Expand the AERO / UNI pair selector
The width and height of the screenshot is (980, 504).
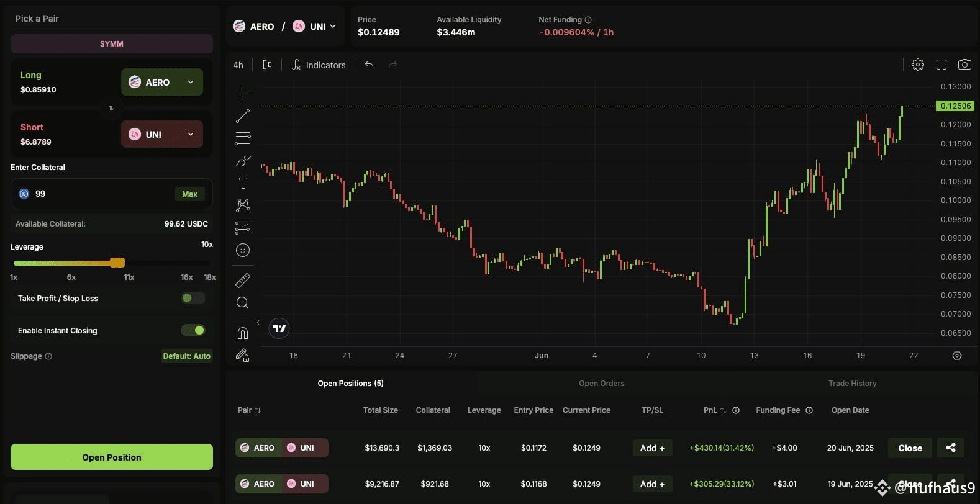(284, 26)
